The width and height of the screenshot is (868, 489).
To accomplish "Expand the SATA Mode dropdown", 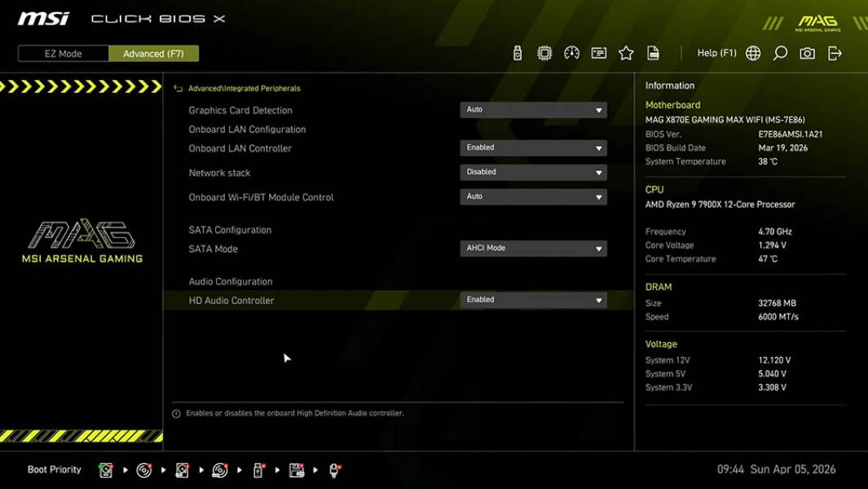I will (533, 248).
